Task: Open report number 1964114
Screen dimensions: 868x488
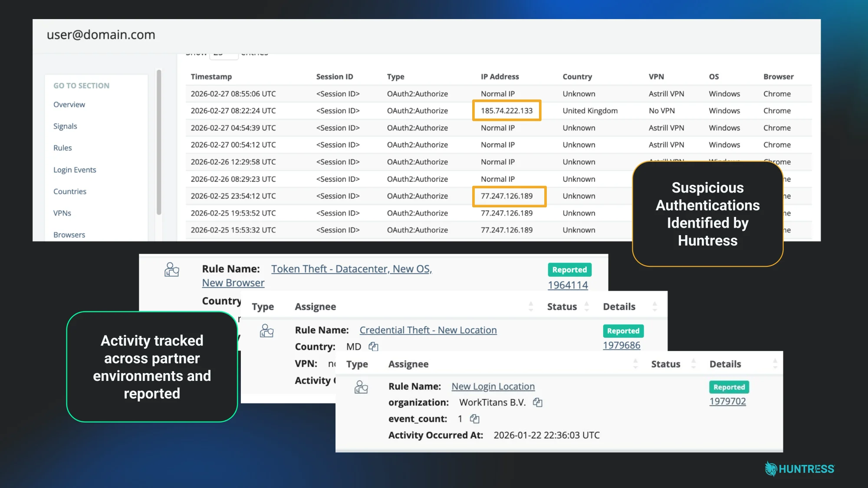Action: click(568, 285)
